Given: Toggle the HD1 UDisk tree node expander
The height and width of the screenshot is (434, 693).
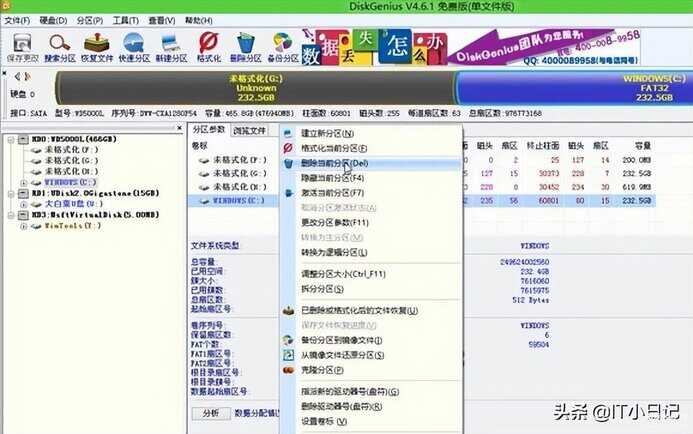Looking at the screenshot, I should click(10, 192).
